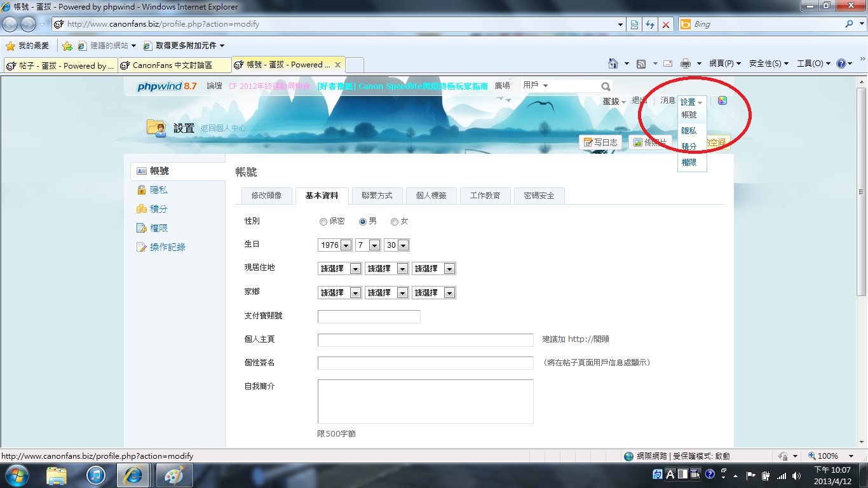Open iTunes from the taskbar
The width and height of the screenshot is (868, 488).
click(x=95, y=475)
